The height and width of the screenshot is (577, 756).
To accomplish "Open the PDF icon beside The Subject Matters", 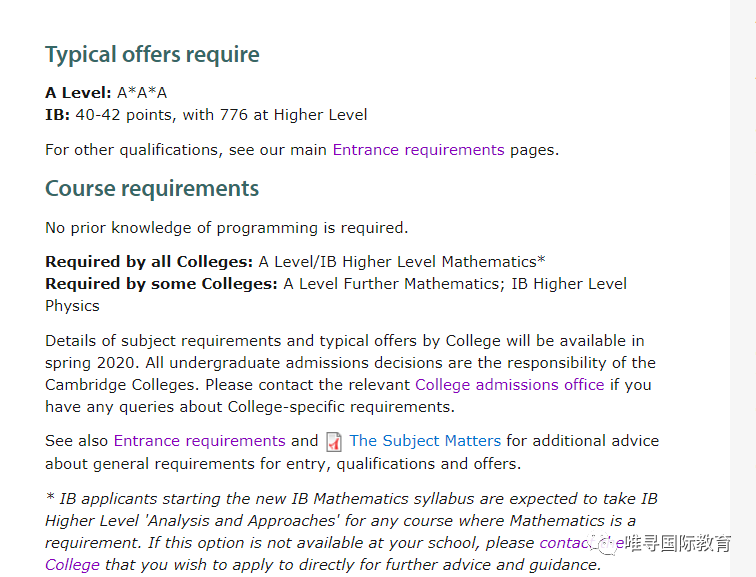I will (334, 442).
